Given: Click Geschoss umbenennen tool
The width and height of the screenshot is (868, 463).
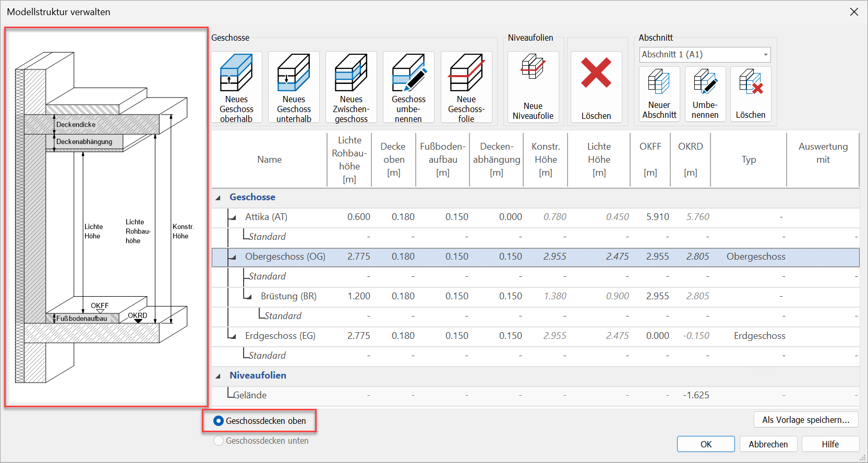Looking at the screenshot, I should tap(408, 87).
